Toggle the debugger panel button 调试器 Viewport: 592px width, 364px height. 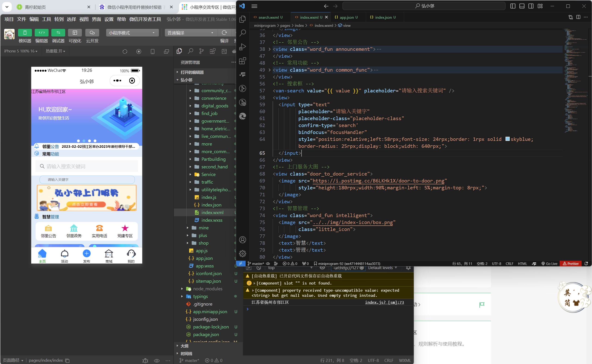[58, 33]
